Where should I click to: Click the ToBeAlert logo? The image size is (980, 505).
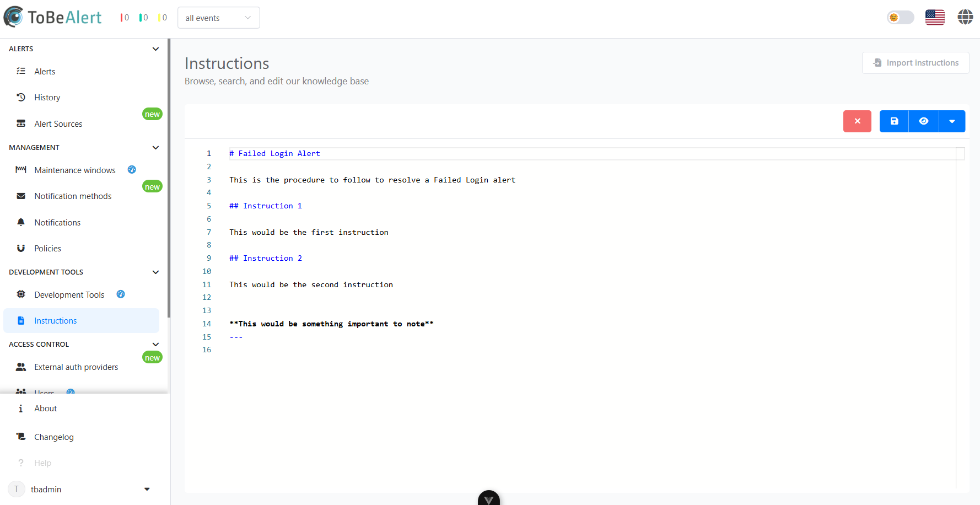pyautogui.click(x=53, y=17)
